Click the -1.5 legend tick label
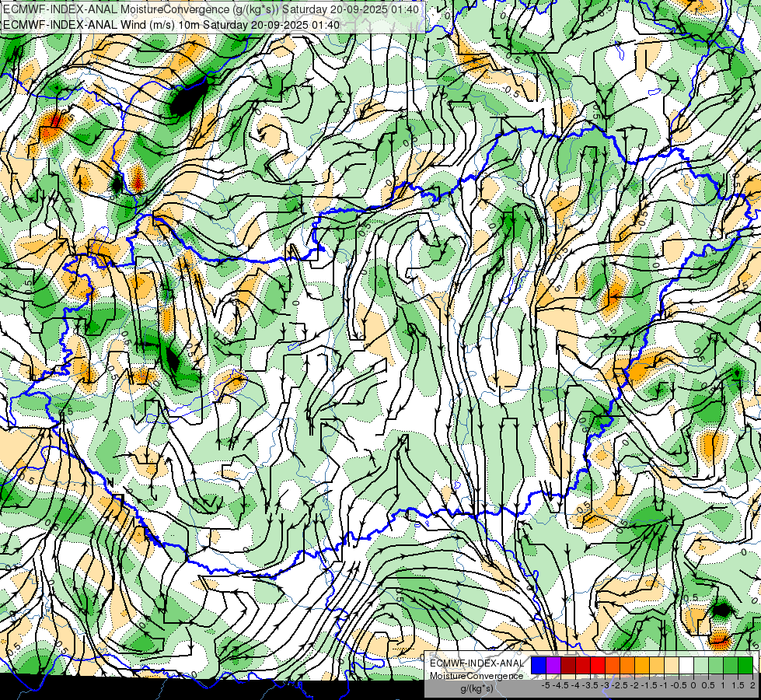The height and width of the screenshot is (700, 761). [649, 685]
